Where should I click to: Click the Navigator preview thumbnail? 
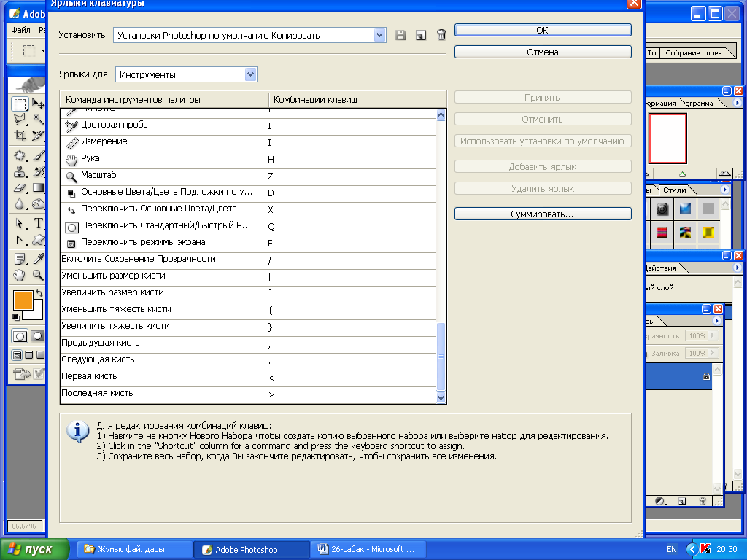(x=667, y=138)
